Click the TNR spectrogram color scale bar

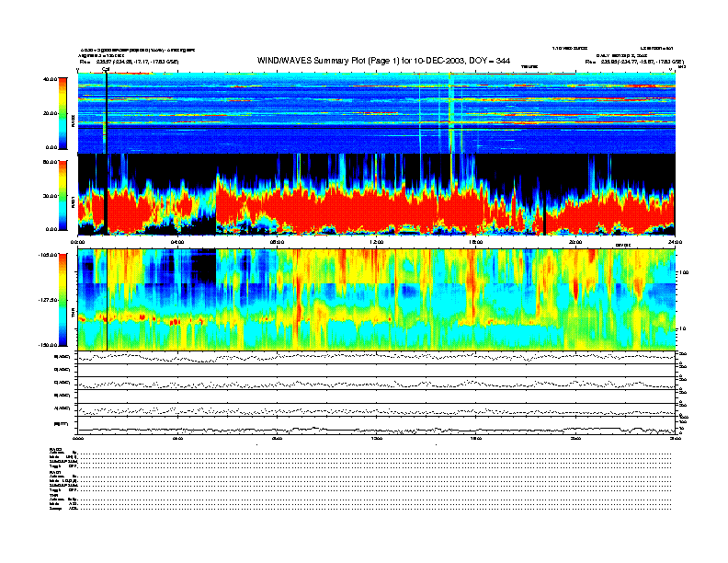click(x=63, y=300)
